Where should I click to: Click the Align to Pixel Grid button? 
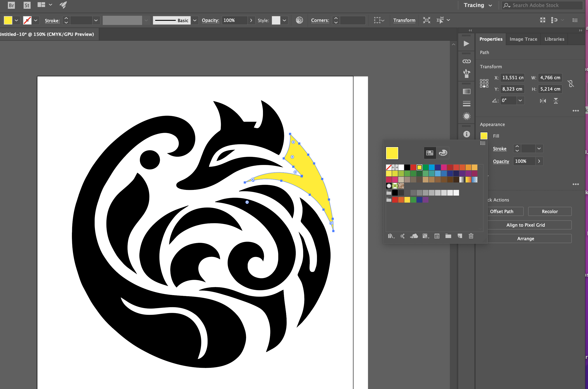pos(525,225)
